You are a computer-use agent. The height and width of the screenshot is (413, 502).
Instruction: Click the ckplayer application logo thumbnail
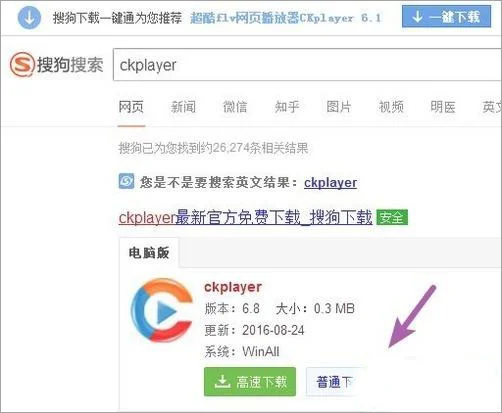tap(162, 311)
